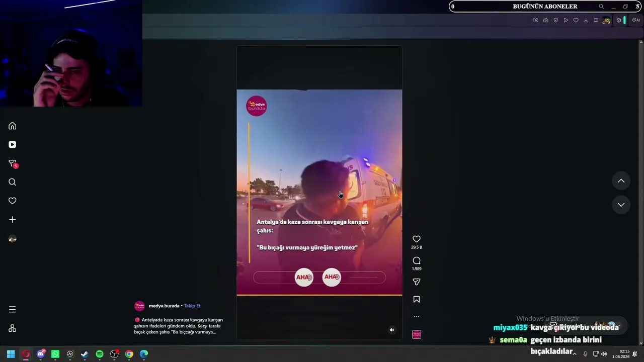Click the page scrollbar down arrow
Image resolution: width=644 pixels, height=362 pixels.
coord(641,343)
